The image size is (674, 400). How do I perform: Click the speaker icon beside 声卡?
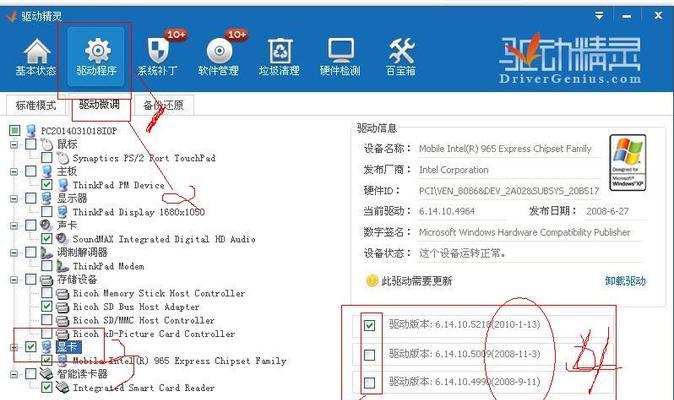[46, 225]
